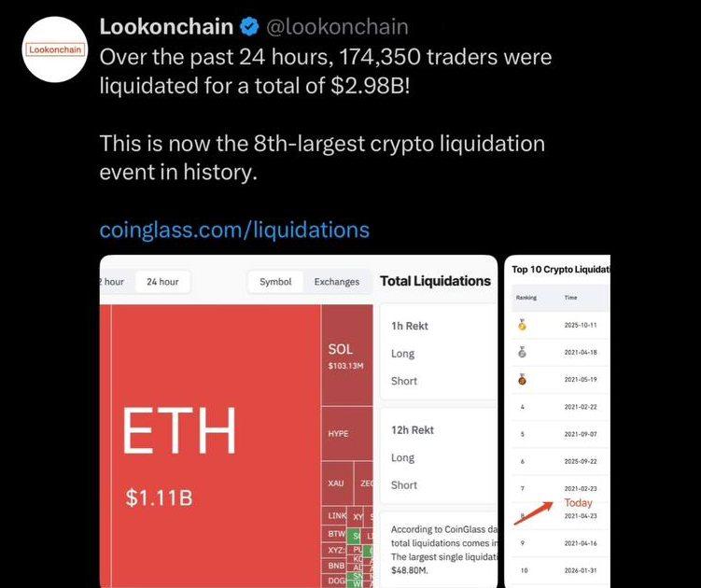
Task: Select the XAU heatmap tile
Action: point(338,483)
